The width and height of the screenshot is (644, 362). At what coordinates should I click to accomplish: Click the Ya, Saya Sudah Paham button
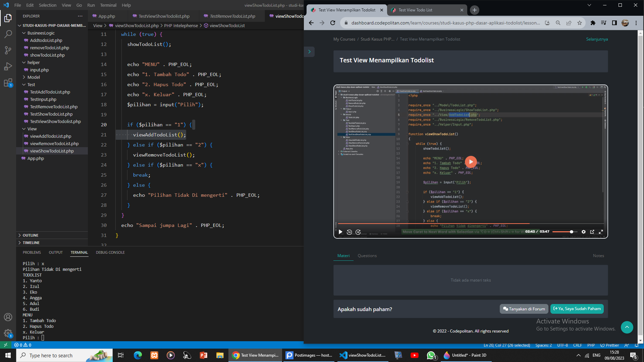577,309
